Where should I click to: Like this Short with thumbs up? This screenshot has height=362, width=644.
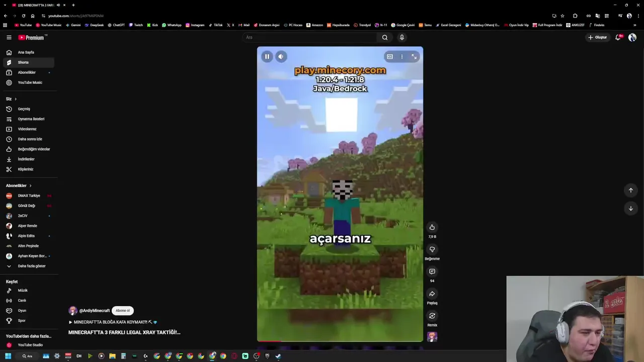tap(432, 227)
